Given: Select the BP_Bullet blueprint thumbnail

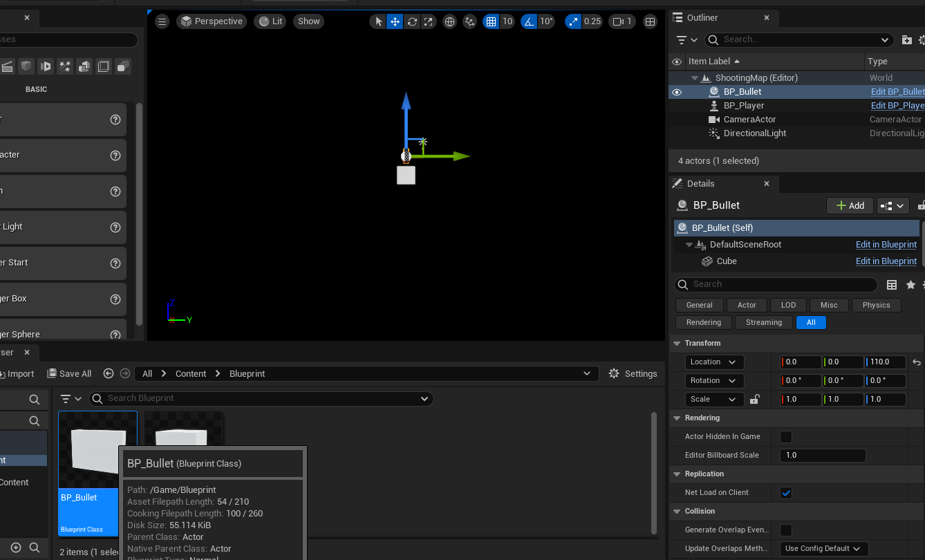Looking at the screenshot, I should pos(97,474).
